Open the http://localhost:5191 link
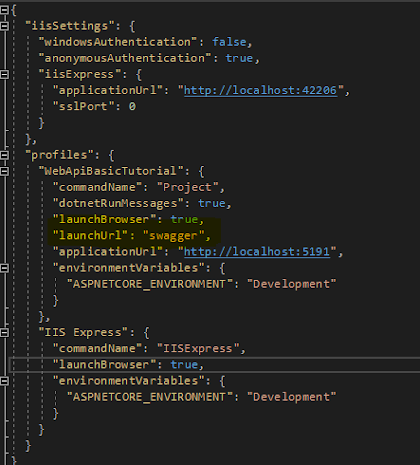Viewport: 420px width, 465px height. click(x=257, y=252)
